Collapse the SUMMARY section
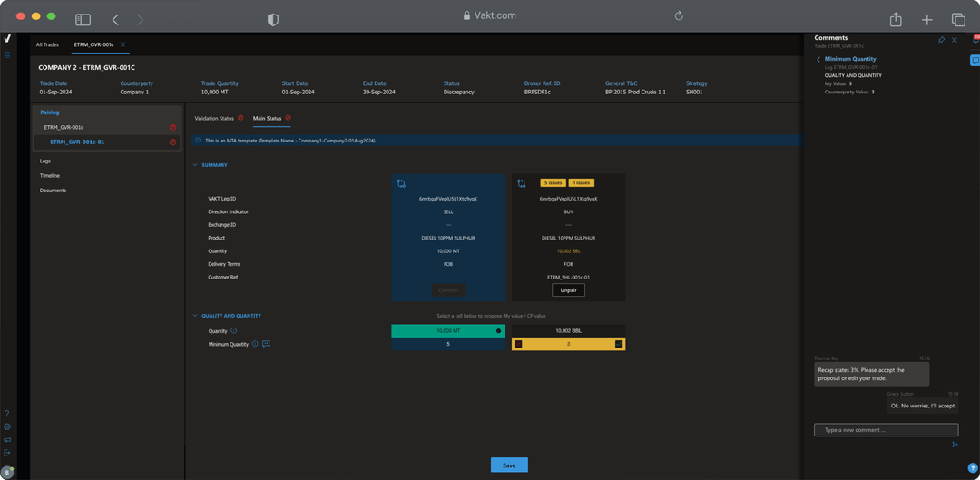This screenshot has height=480, width=980. tap(195, 165)
